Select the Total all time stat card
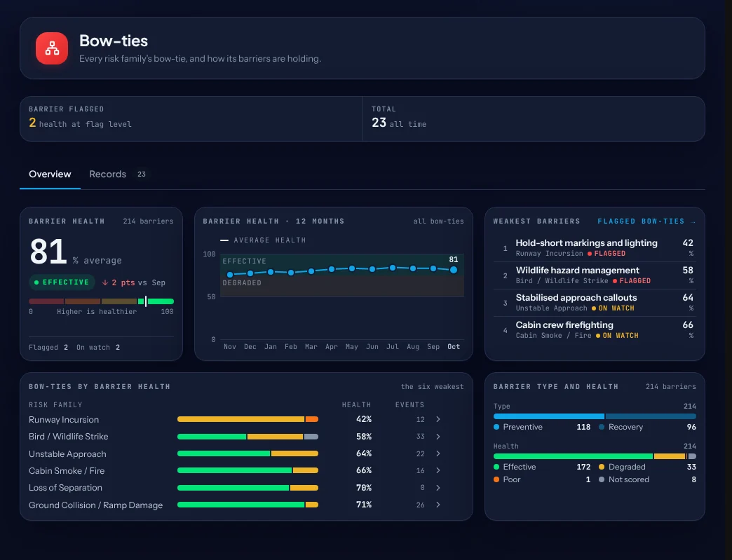The width and height of the screenshot is (732, 560). [x=534, y=119]
